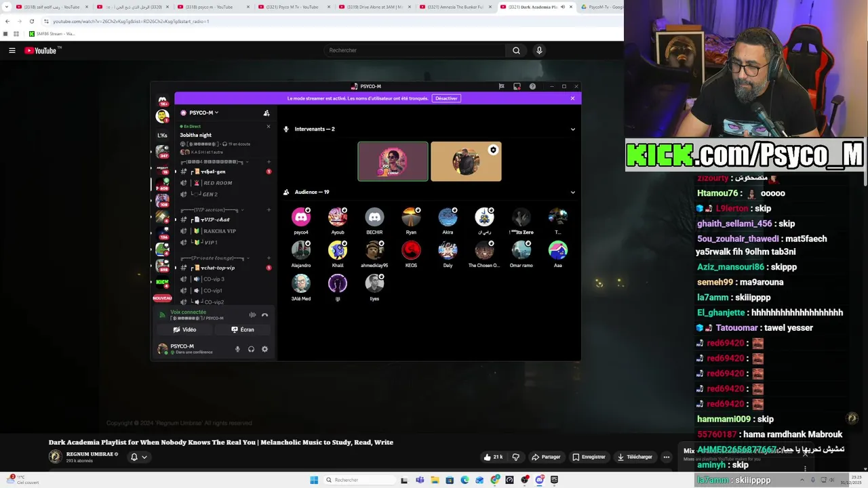
Task: Dismiss the streamer mode purple banner
Action: [572, 98]
